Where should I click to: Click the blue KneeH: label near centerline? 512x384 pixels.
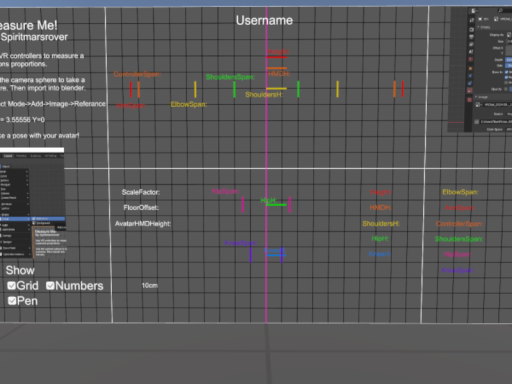(x=275, y=250)
